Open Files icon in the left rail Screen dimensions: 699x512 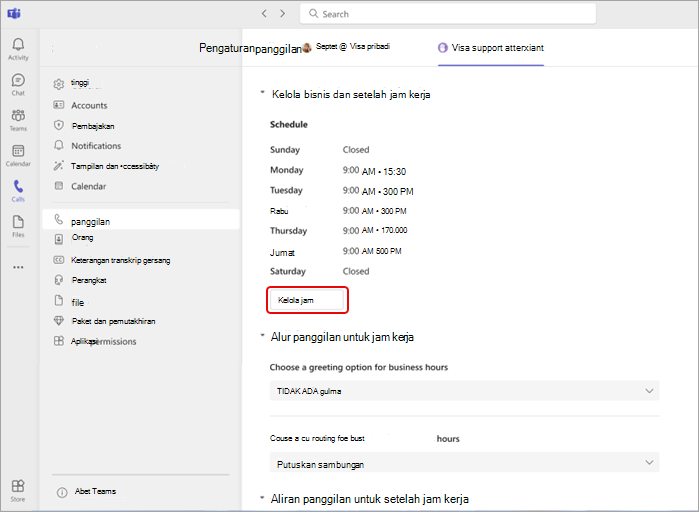[18, 222]
